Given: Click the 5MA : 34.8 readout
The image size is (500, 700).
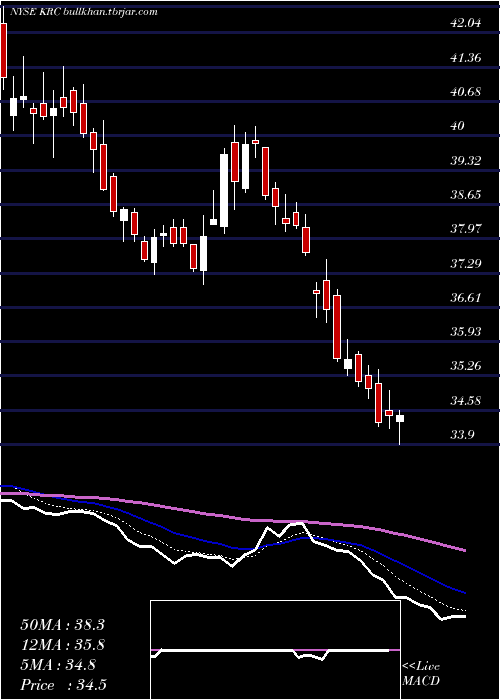Looking at the screenshot, I should click(x=58, y=665).
